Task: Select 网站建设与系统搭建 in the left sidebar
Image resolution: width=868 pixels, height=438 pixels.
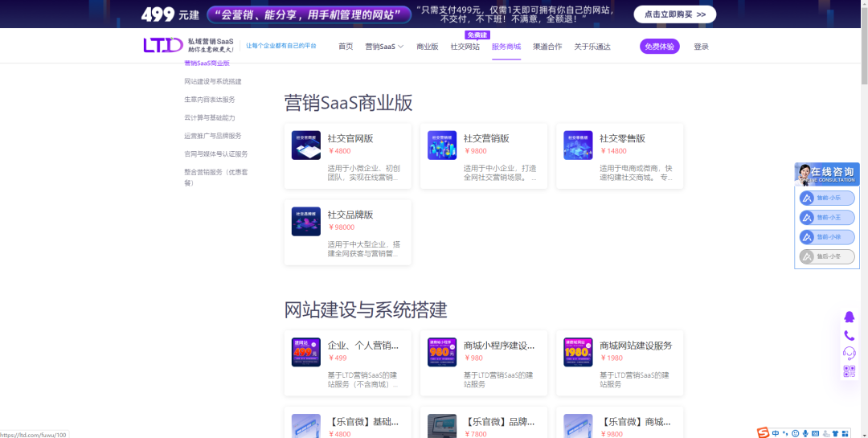Action: click(x=212, y=81)
